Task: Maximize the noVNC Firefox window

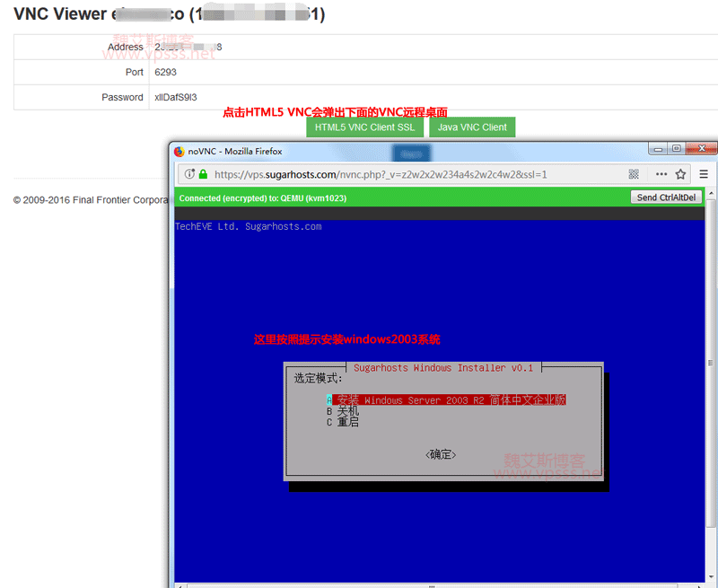Action: [x=677, y=149]
